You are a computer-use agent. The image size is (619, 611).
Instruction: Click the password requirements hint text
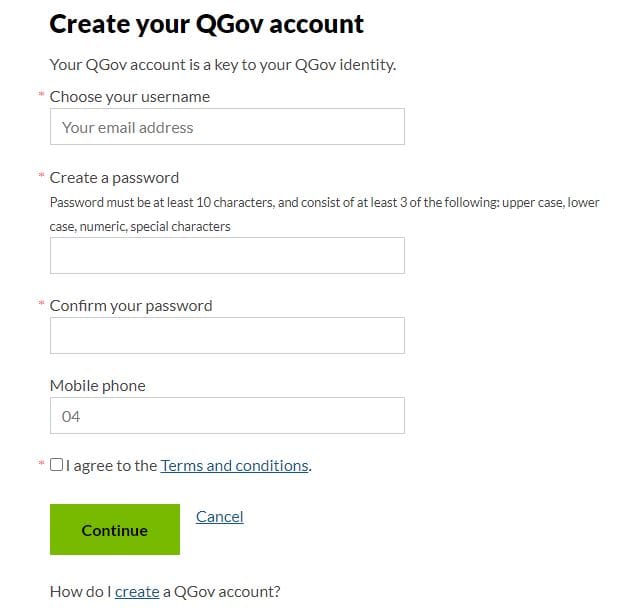pyautogui.click(x=324, y=214)
